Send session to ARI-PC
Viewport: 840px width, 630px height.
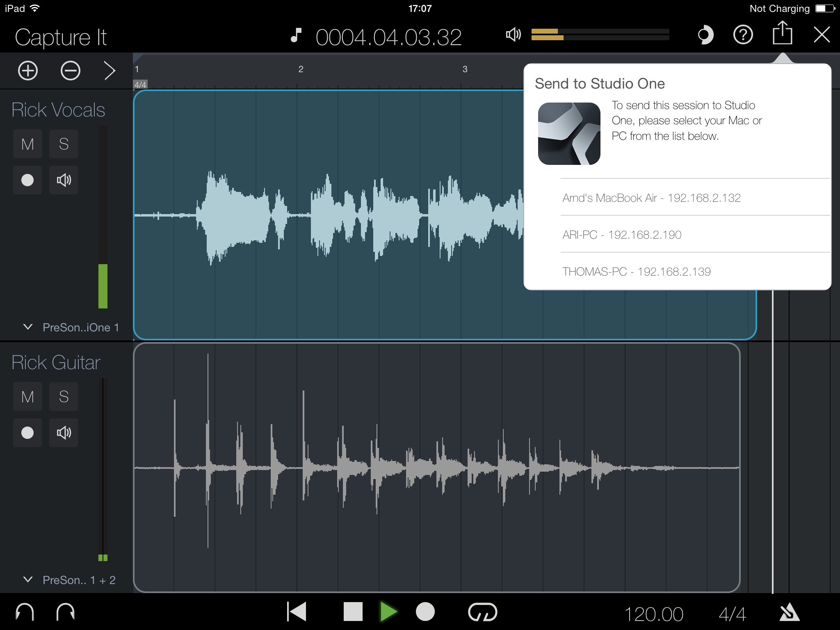tap(695, 235)
